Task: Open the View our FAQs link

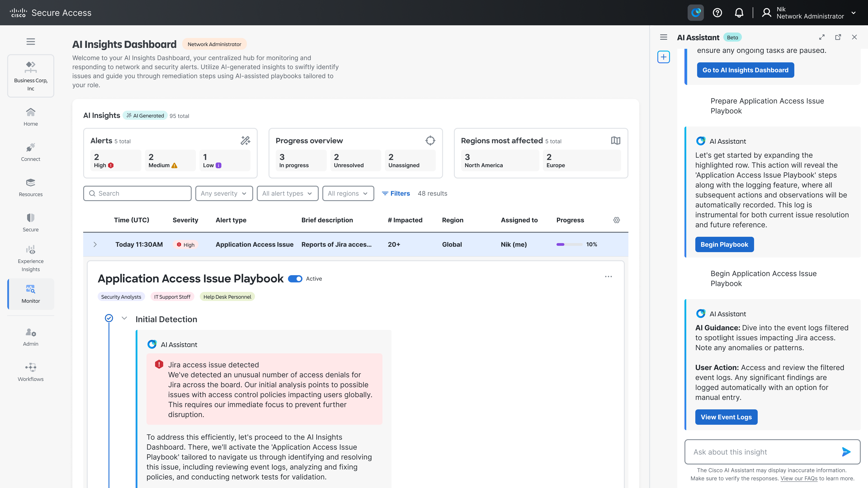Action: tap(799, 478)
